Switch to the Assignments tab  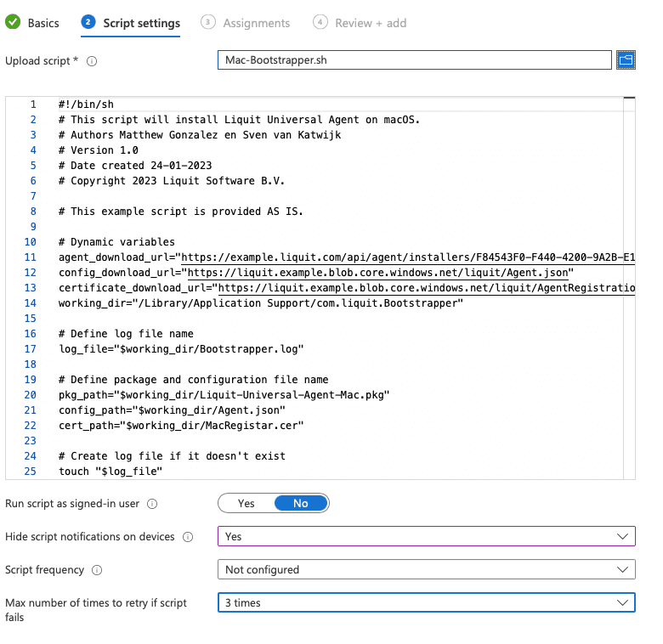(256, 23)
